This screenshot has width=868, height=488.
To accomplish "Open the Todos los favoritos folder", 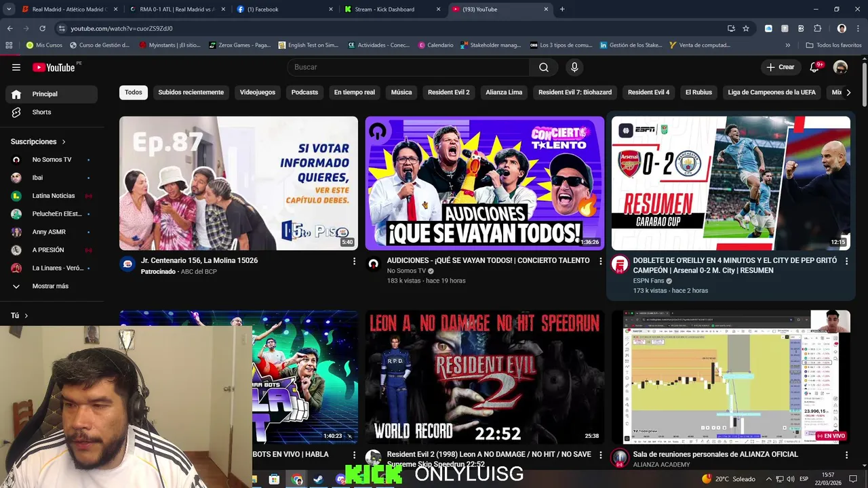I will pyautogui.click(x=833, y=45).
